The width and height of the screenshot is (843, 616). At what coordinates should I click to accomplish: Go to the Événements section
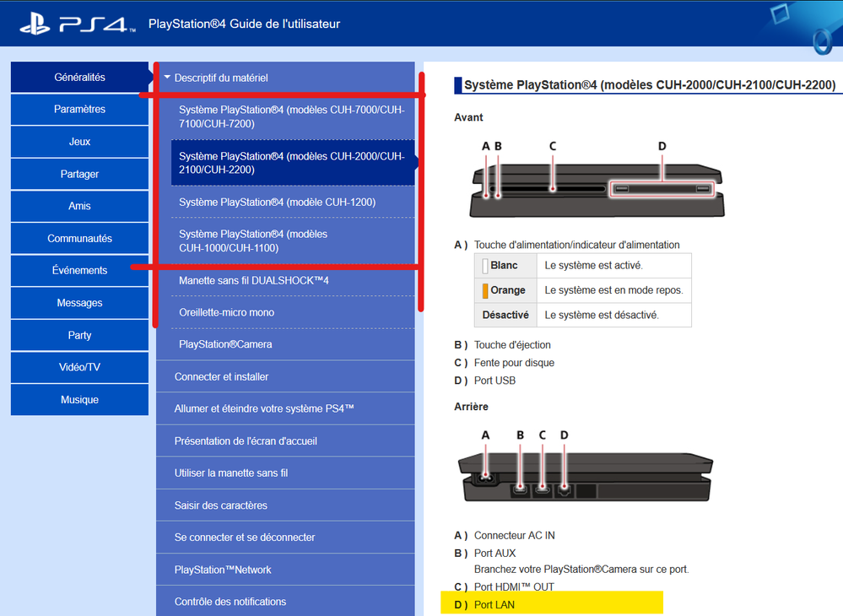[x=79, y=270]
